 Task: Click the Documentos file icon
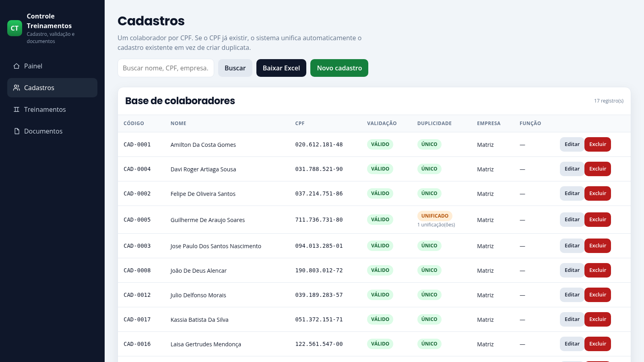click(x=17, y=131)
